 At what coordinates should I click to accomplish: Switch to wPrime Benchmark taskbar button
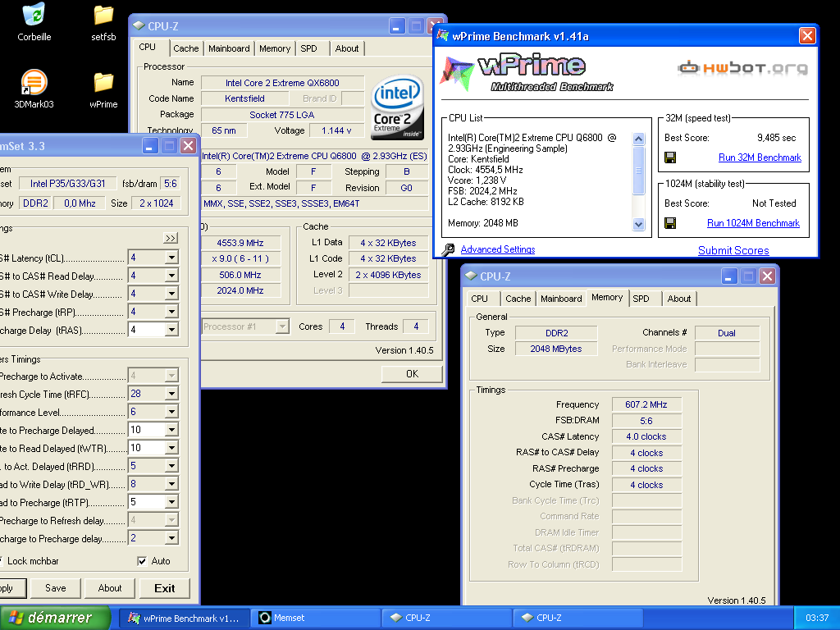pos(185,618)
